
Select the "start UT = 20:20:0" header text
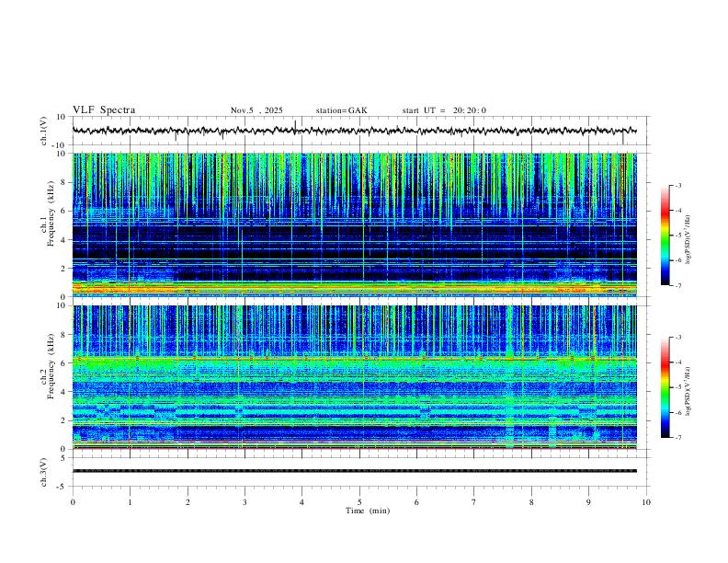[444, 110]
